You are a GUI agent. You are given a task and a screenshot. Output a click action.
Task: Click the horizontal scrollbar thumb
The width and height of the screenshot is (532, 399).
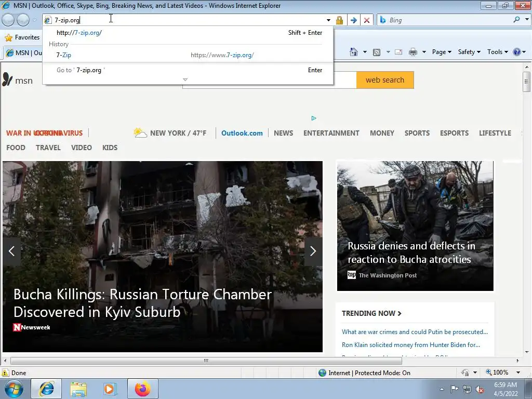click(x=206, y=361)
